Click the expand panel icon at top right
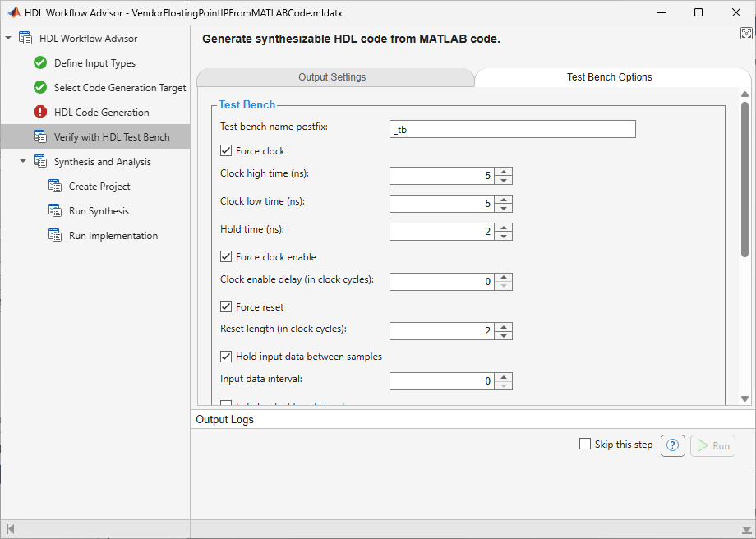The width and height of the screenshot is (756, 539). 746,33
